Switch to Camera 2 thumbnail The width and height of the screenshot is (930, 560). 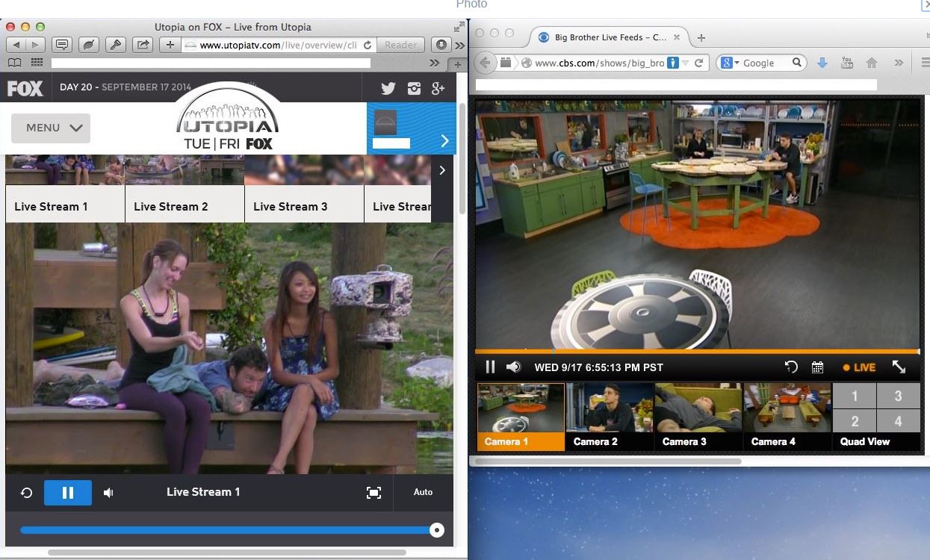point(610,417)
